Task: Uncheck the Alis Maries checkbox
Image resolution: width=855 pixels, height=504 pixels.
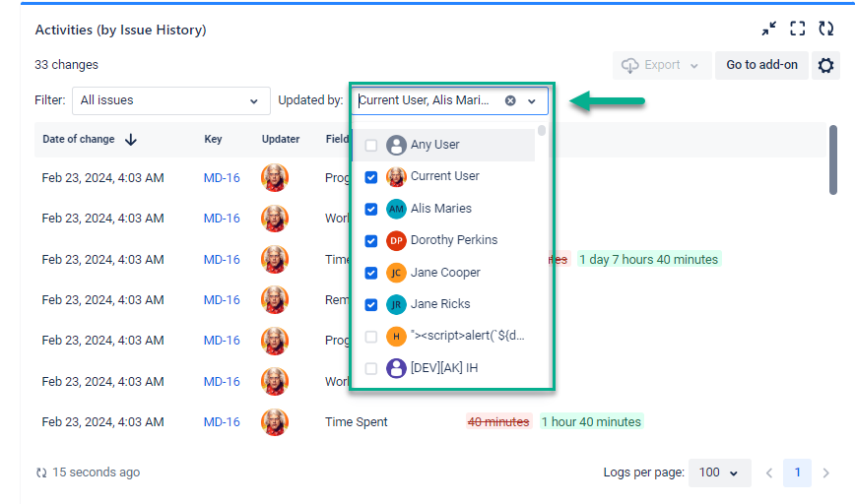Action: click(371, 209)
